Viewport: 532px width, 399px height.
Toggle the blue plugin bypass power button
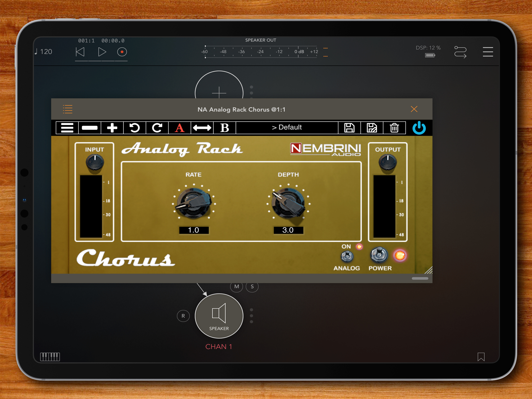(x=419, y=128)
